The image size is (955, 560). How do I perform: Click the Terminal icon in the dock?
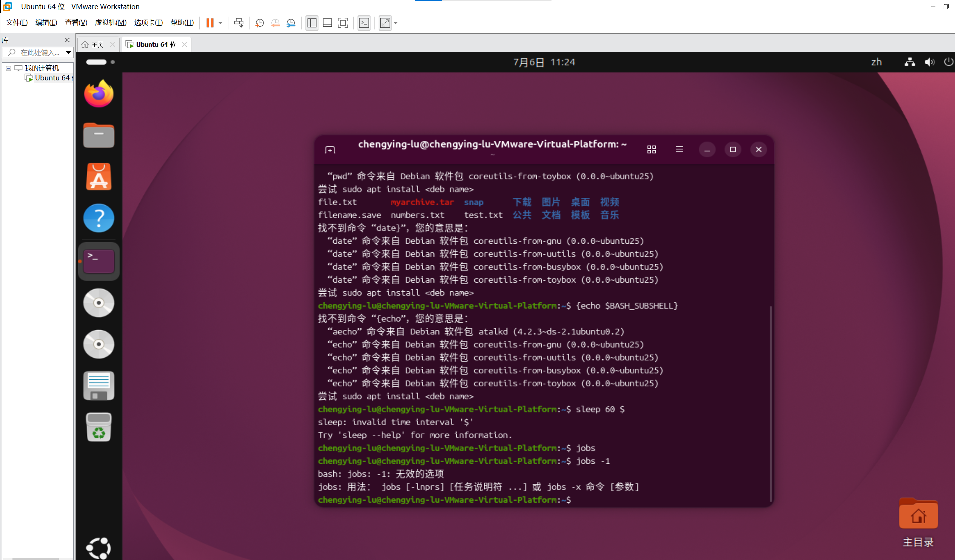[99, 261]
